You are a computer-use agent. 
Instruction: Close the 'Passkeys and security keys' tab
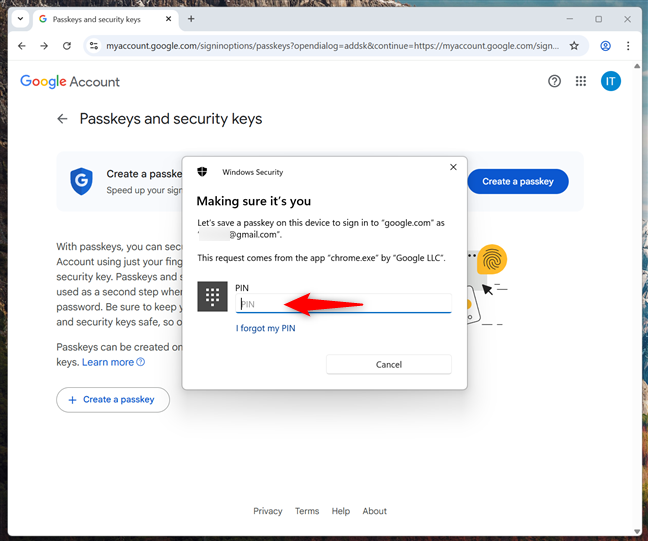coord(168,19)
